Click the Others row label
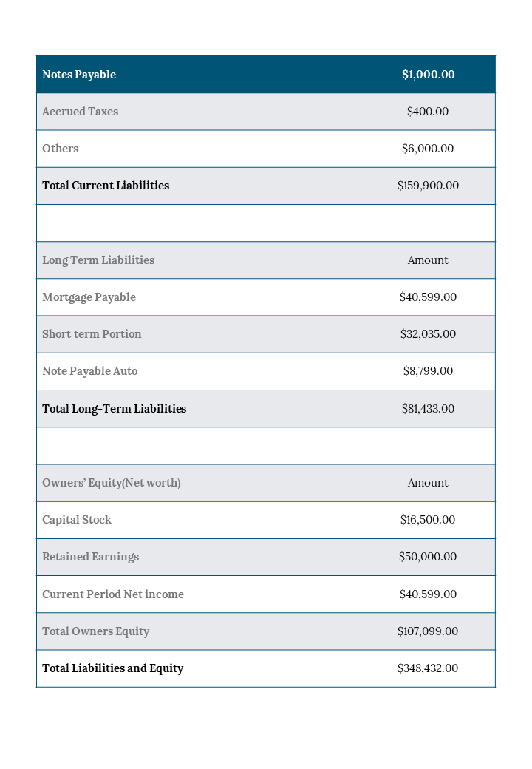 pos(60,149)
